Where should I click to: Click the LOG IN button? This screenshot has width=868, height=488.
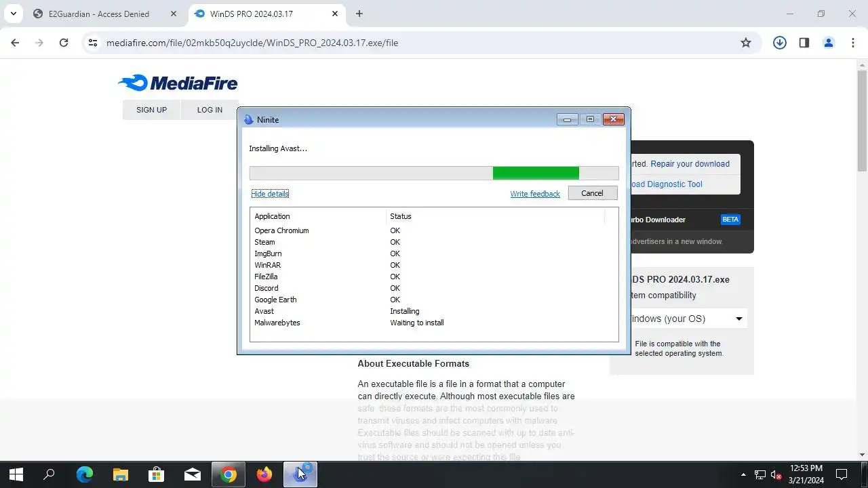[x=210, y=110]
